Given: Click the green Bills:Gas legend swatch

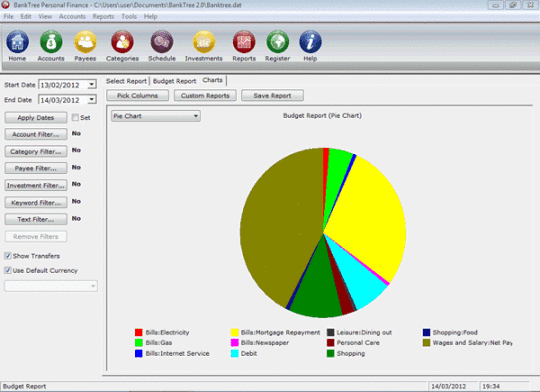Looking at the screenshot, I should point(138,343).
